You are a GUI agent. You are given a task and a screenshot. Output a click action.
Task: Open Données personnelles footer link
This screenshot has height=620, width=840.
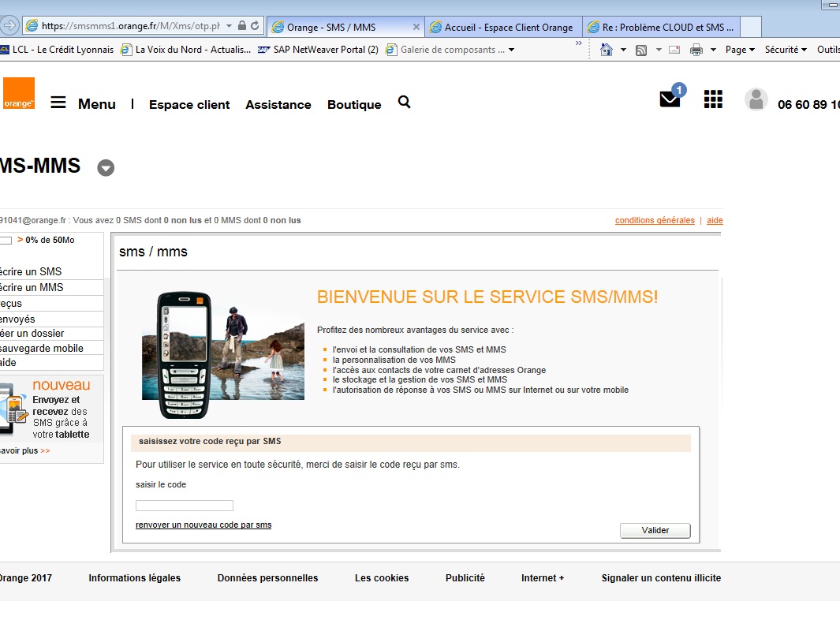[x=267, y=577]
